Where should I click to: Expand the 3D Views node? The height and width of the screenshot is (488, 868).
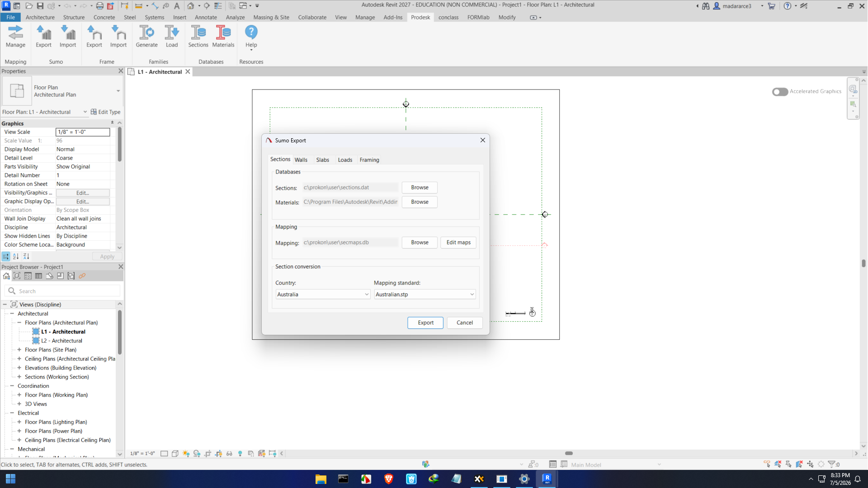[x=19, y=404]
